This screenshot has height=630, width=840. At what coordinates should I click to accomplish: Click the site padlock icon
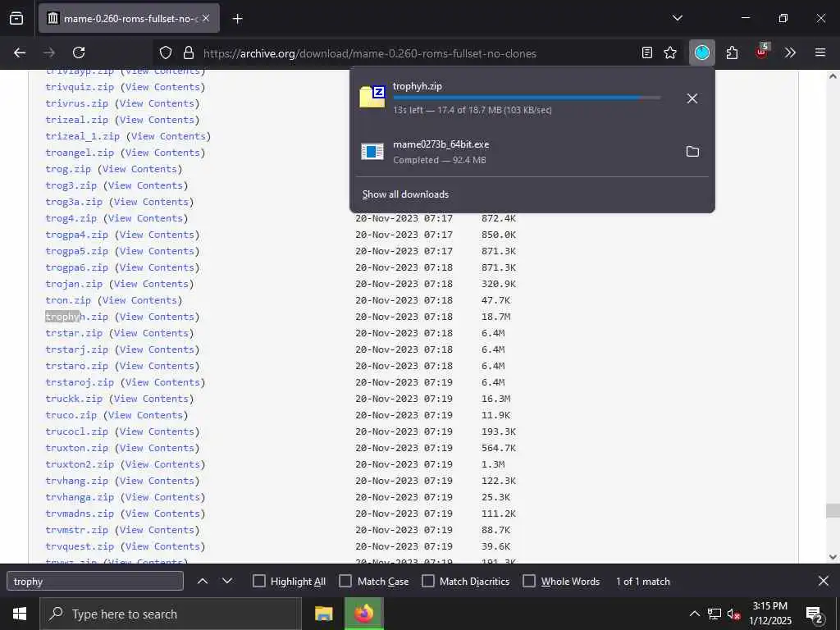[x=188, y=52]
